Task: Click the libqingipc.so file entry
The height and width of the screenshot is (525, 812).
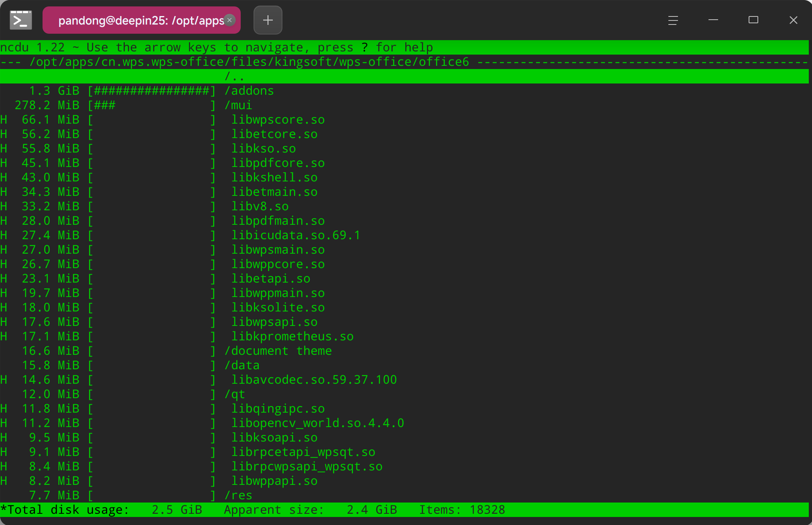Action: tap(278, 409)
